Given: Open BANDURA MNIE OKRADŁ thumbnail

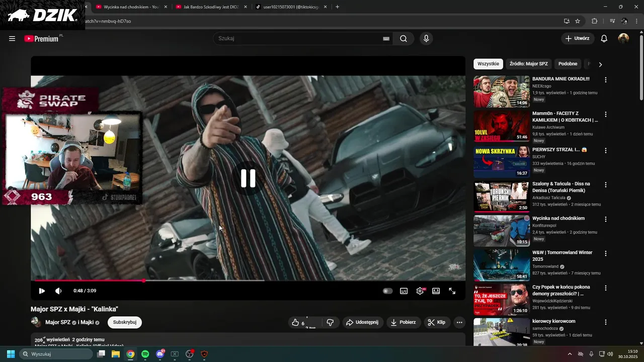Looking at the screenshot, I should point(502,92).
